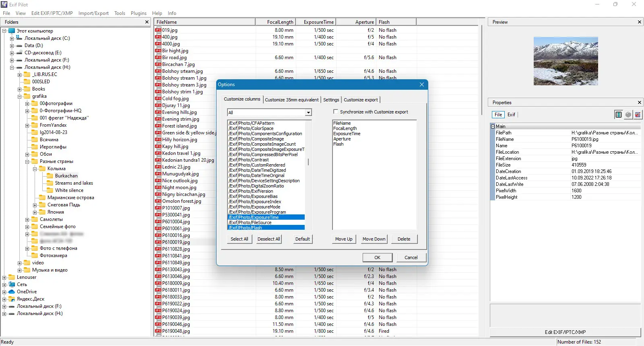Click the Lenouser folder icon
Image resolution: width=644 pixels, height=346 pixels.
[12, 277]
